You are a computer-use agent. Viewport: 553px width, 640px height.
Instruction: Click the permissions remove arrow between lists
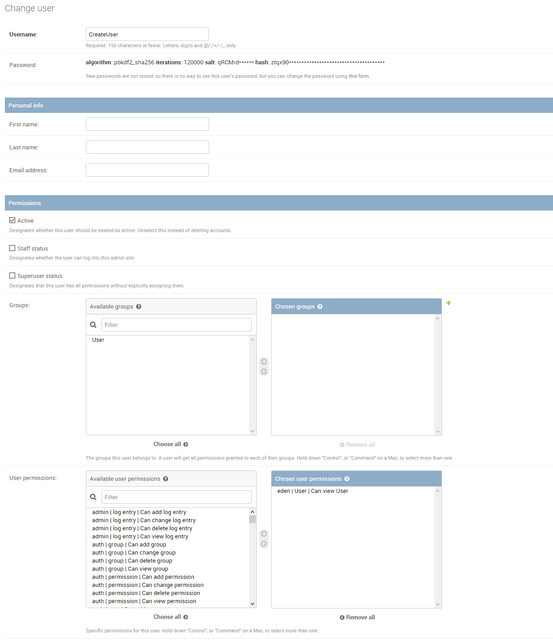click(264, 544)
